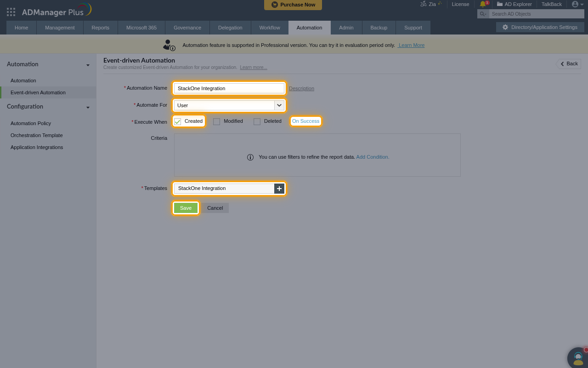Click the License link
Viewport: 588px width, 368px height.
tap(460, 4)
